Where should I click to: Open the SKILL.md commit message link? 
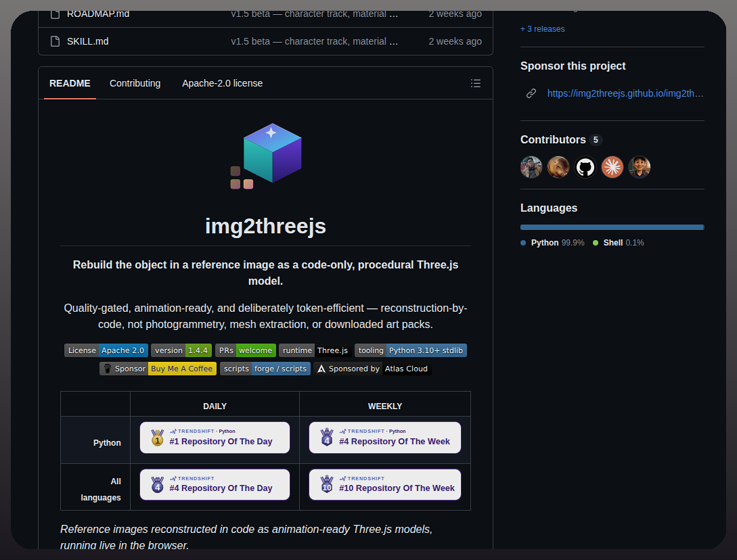point(315,41)
